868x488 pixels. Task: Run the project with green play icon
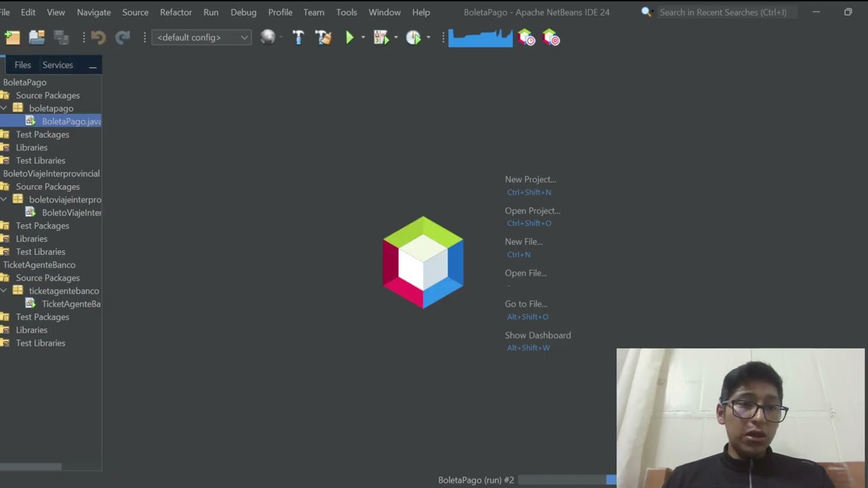pyautogui.click(x=350, y=38)
